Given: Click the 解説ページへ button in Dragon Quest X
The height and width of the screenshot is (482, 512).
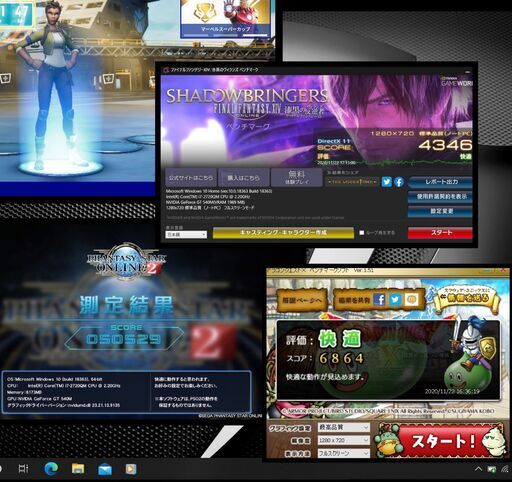Looking at the screenshot, I should click(x=302, y=300).
